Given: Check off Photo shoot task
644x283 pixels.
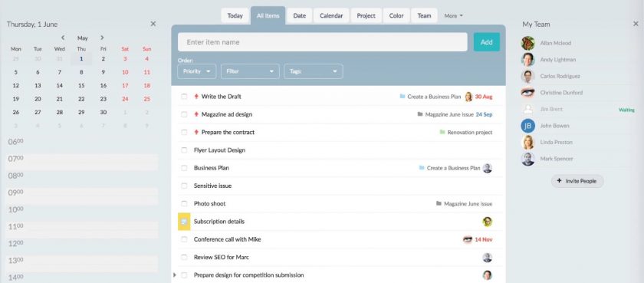Looking at the screenshot, I should tap(184, 204).
